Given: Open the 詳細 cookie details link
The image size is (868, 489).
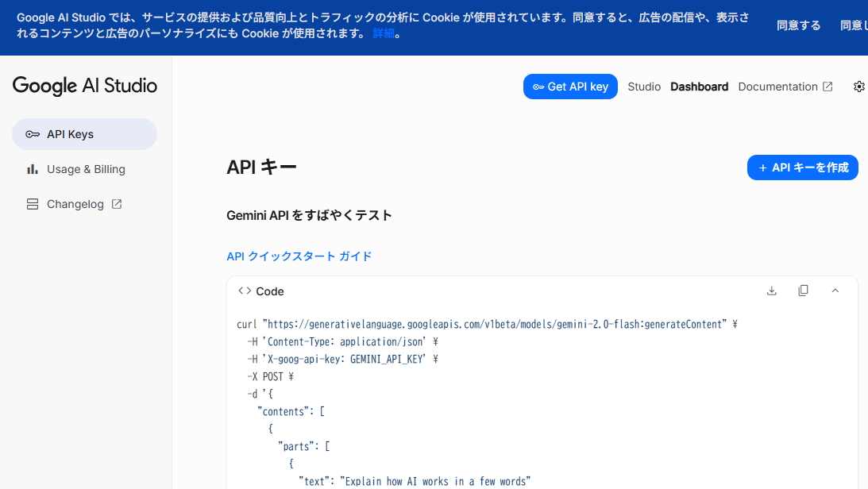Looking at the screenshot, I should click(384, 34).
